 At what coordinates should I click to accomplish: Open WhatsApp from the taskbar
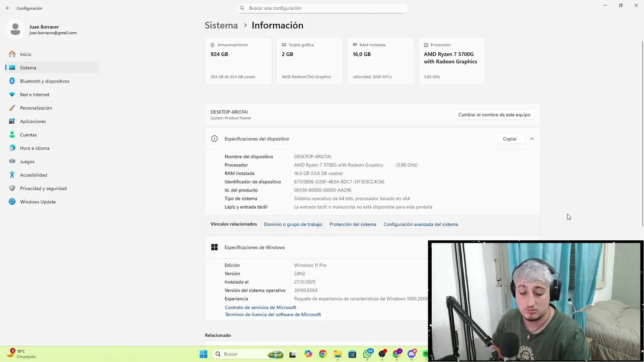pyautogui.click(x=367, y=354)
